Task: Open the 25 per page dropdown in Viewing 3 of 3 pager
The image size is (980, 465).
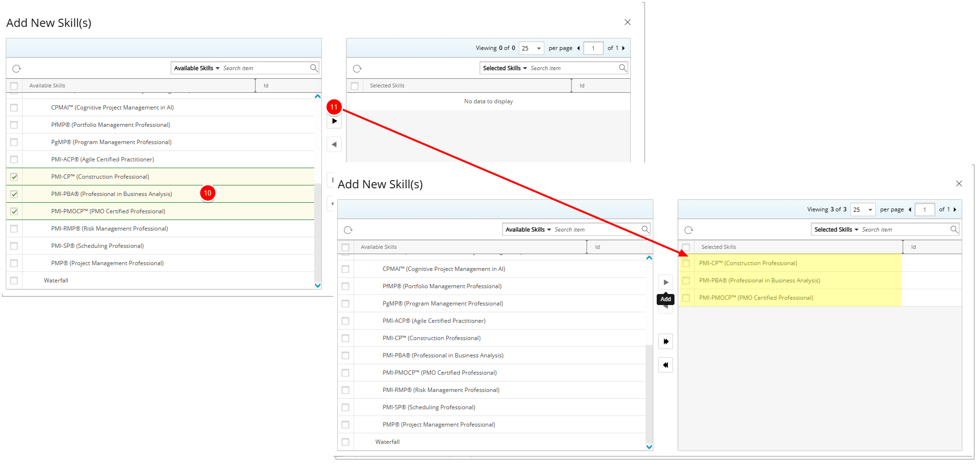Action: (863, 209)
